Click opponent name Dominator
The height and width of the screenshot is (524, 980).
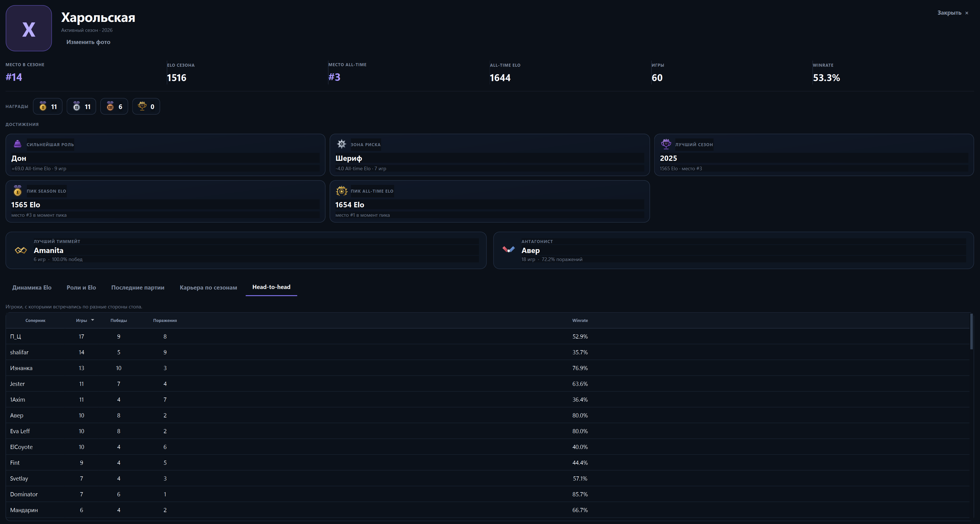24,494
